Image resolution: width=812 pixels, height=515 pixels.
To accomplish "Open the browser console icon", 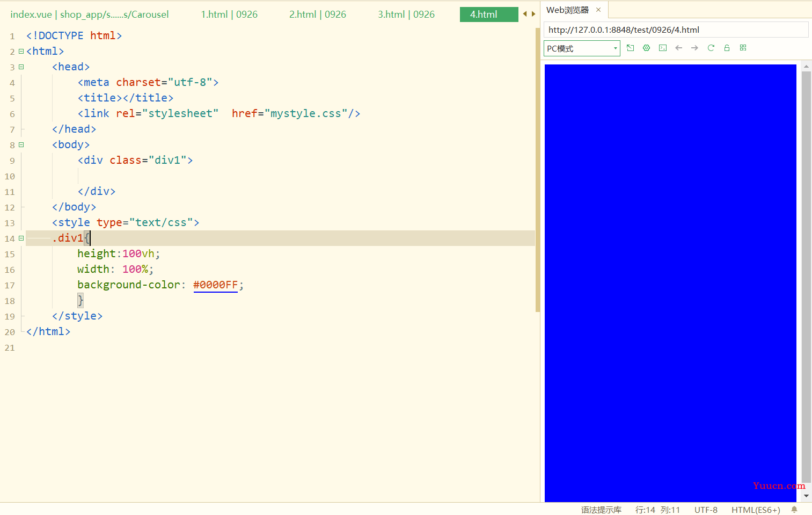I will click(663, 48).
